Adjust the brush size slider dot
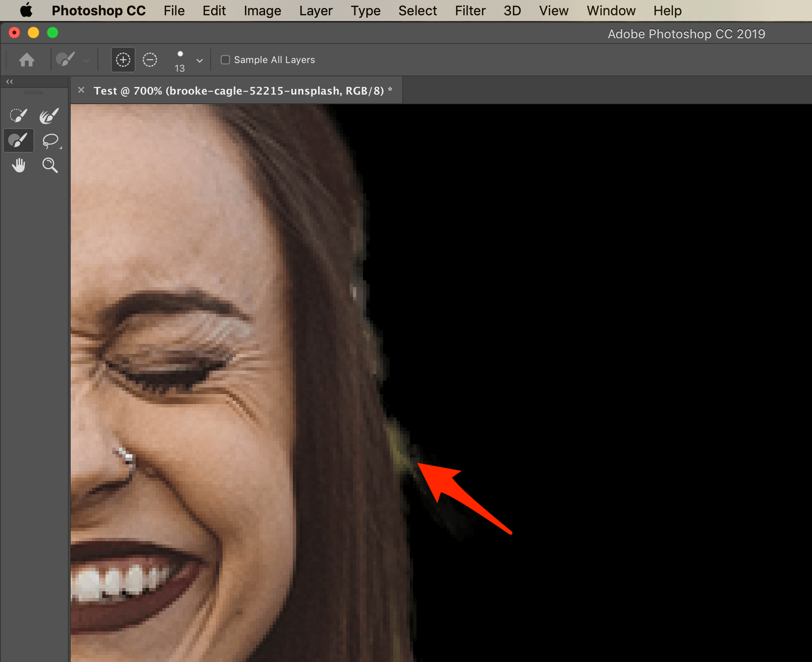812x662 pixels. [x=181, y=53]
